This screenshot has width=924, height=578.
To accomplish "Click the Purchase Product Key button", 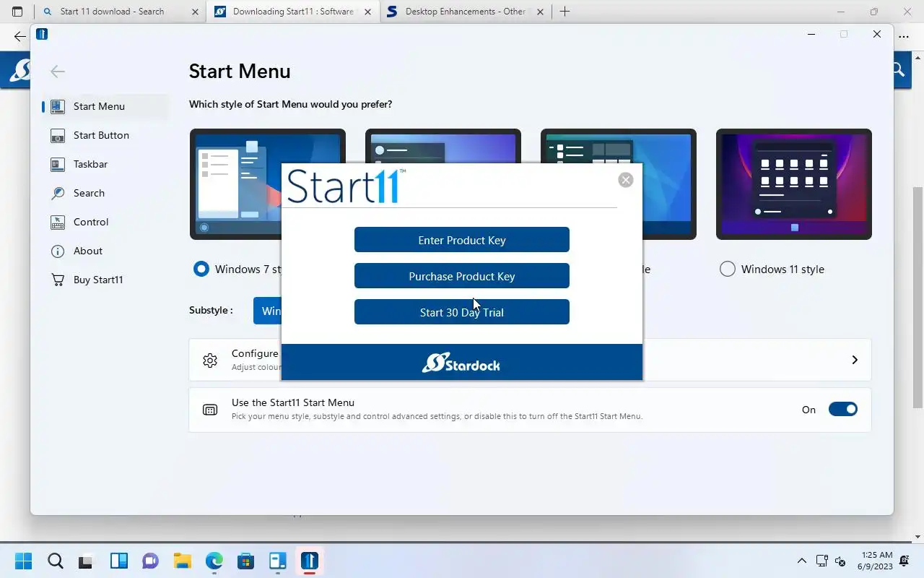I will click(x=462, y=276).
